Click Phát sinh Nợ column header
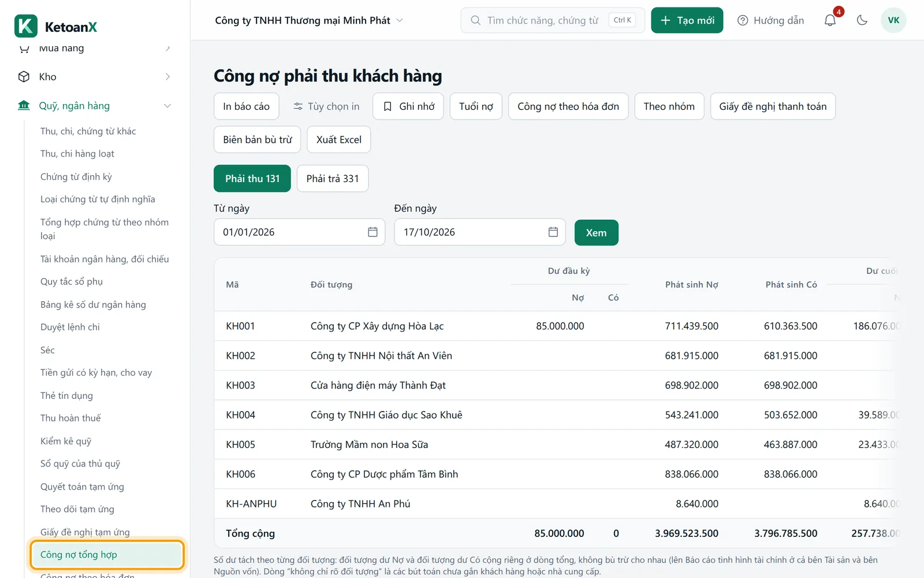Image resolution: width=924 pixels, height=578 pixels. (x=692, y=284)
